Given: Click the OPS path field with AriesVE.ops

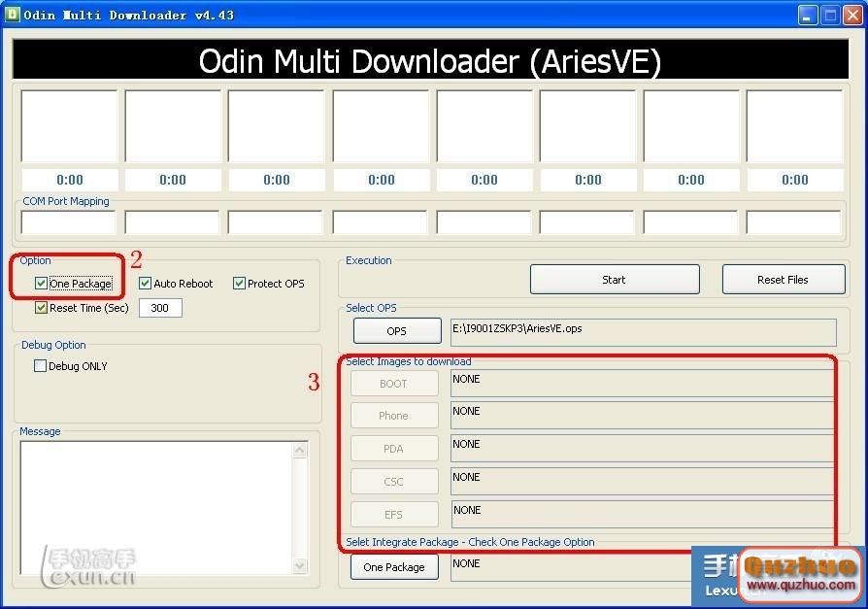Looking at the screenshot, I should click(x=644, y=332).
